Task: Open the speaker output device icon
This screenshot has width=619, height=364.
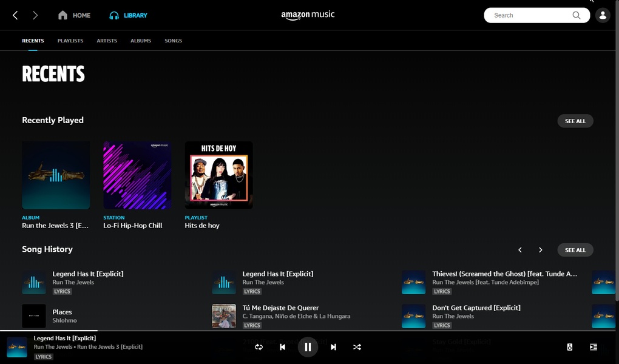Action: [x=569, y=347]
